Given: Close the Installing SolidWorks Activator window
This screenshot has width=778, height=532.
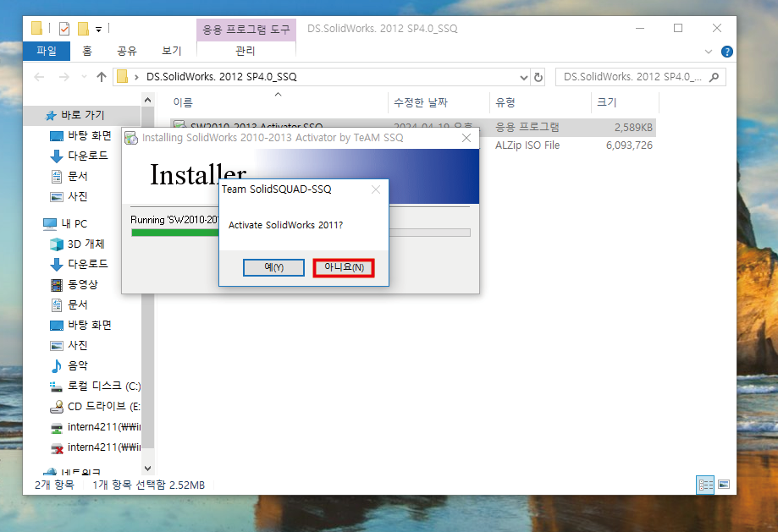Looking at the screenshot, I should 466,138.
